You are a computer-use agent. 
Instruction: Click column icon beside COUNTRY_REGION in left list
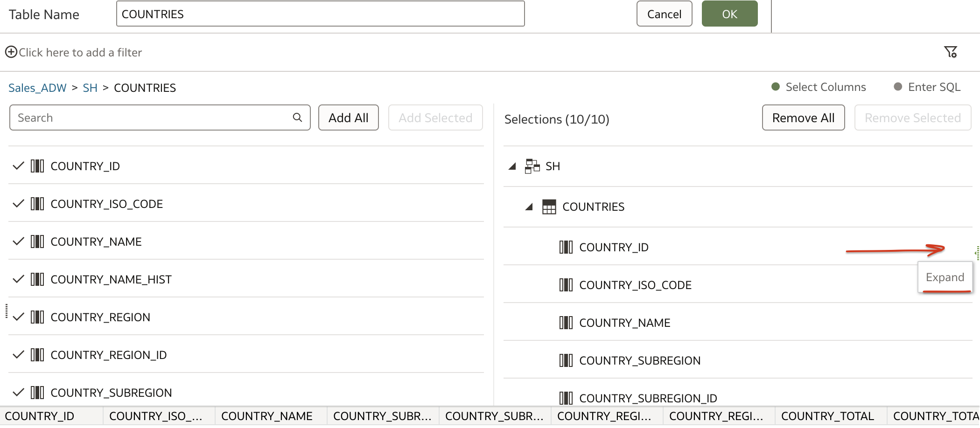[x=37, y=317]
